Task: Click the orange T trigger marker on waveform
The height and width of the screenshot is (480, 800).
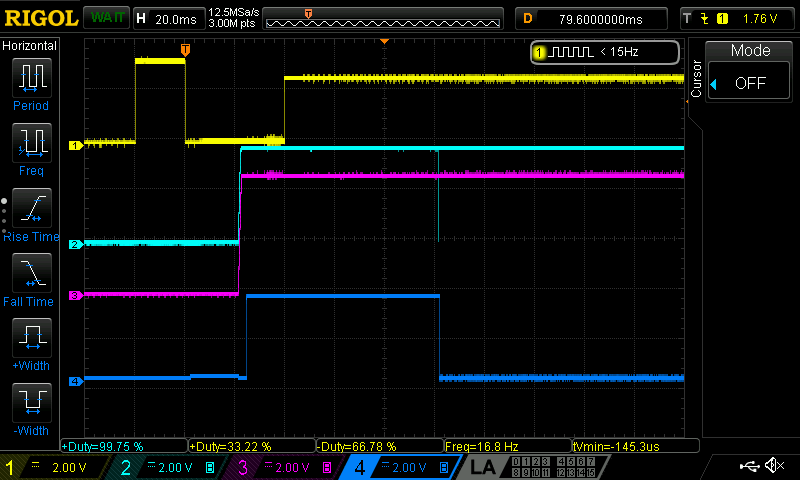Action: pyautogui.click(x=185, y=50)
